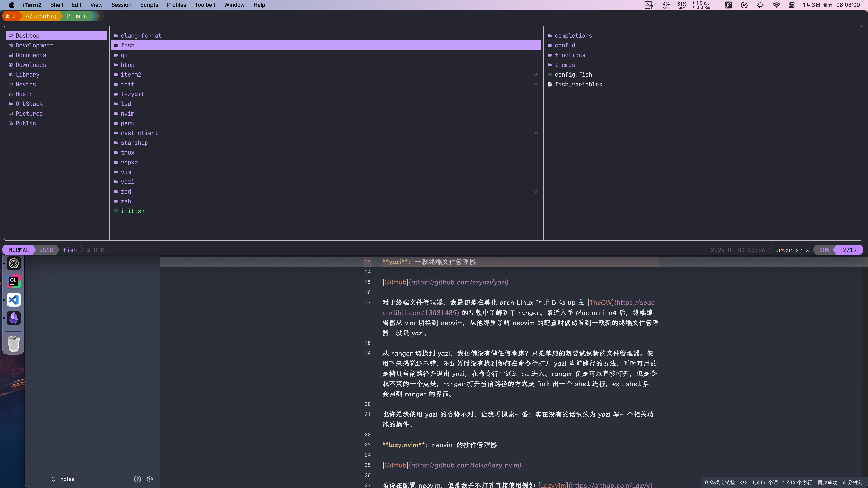Select the Desktop folder in yazi
The width and height of the screenshot is (868, 488).
56,35
